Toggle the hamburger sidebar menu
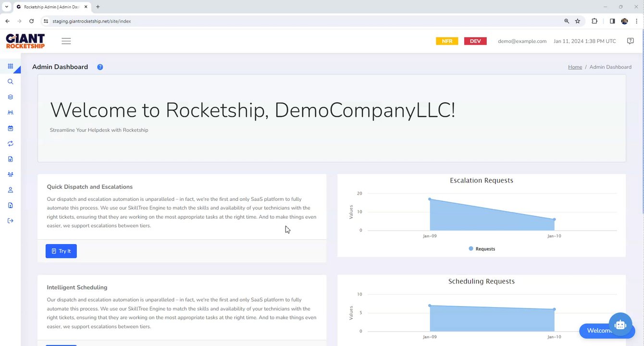 [x=66, y=41]
